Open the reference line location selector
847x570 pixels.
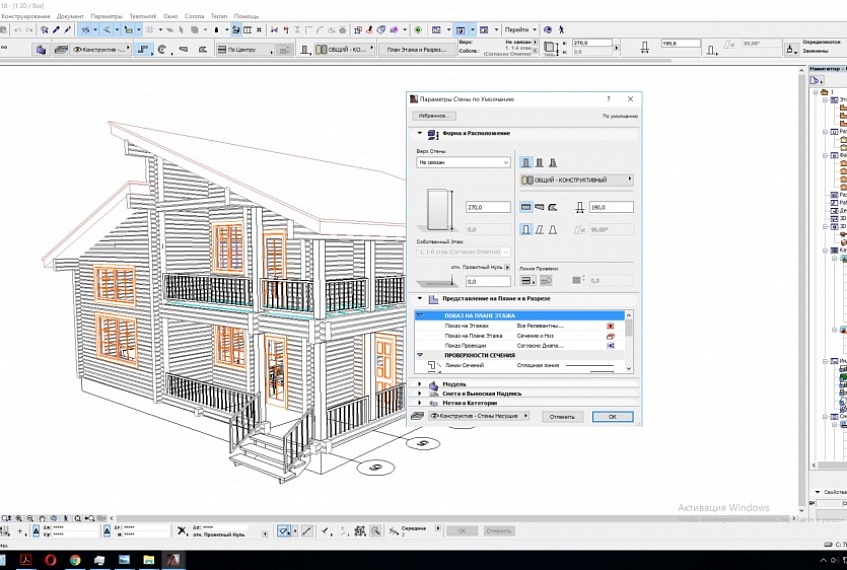tap(528, 280)
